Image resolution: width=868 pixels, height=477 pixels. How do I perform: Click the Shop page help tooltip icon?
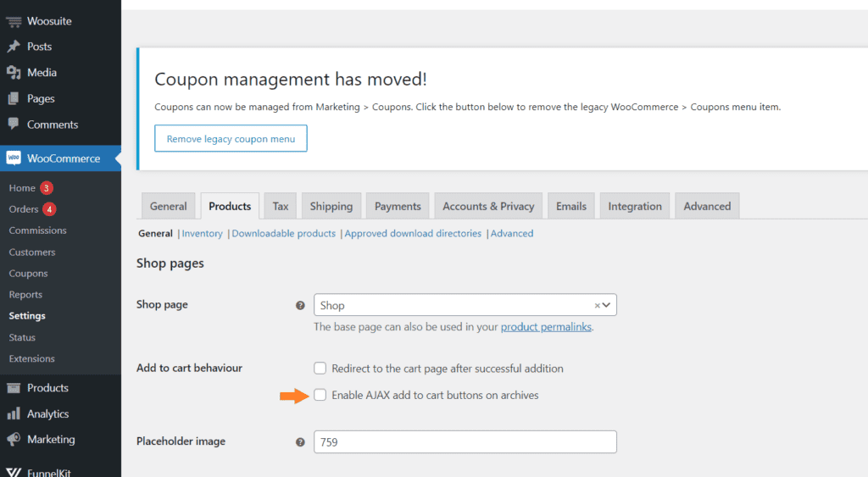[300, 306]
